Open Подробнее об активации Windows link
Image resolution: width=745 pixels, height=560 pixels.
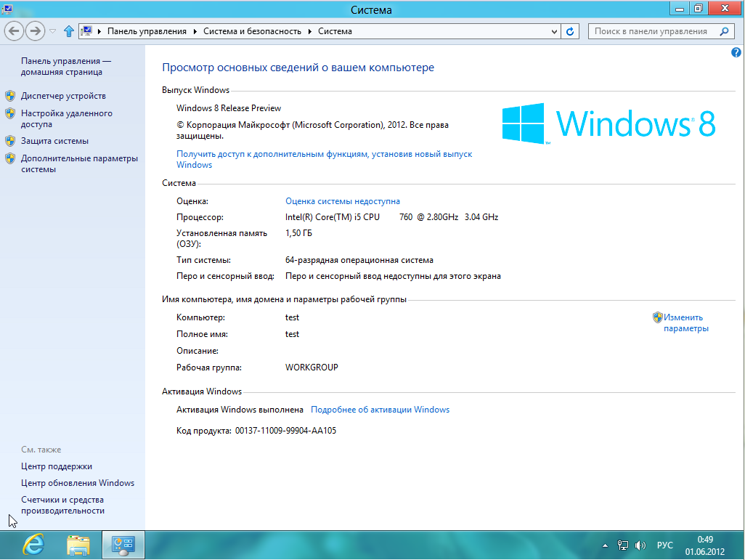pos(380,410)
